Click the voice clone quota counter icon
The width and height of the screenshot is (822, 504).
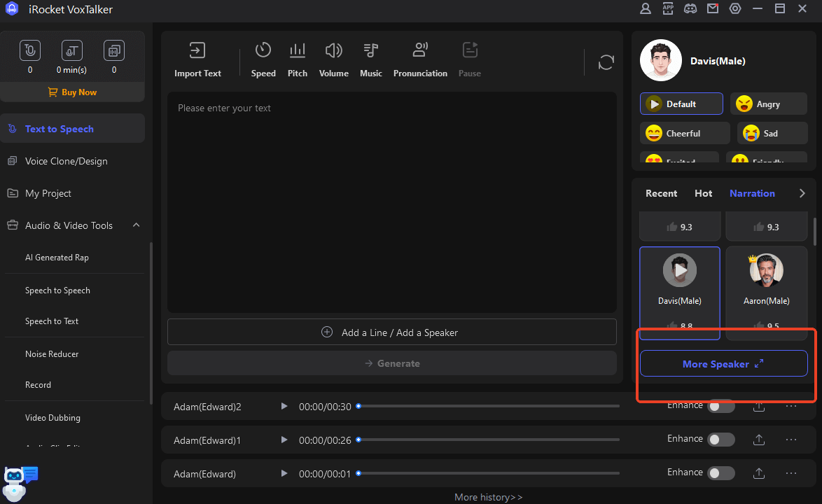point(113,50)
